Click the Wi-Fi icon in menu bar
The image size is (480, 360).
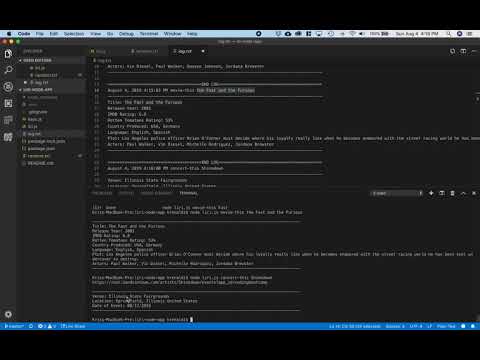pyautogui.click(x=352, y=34)
